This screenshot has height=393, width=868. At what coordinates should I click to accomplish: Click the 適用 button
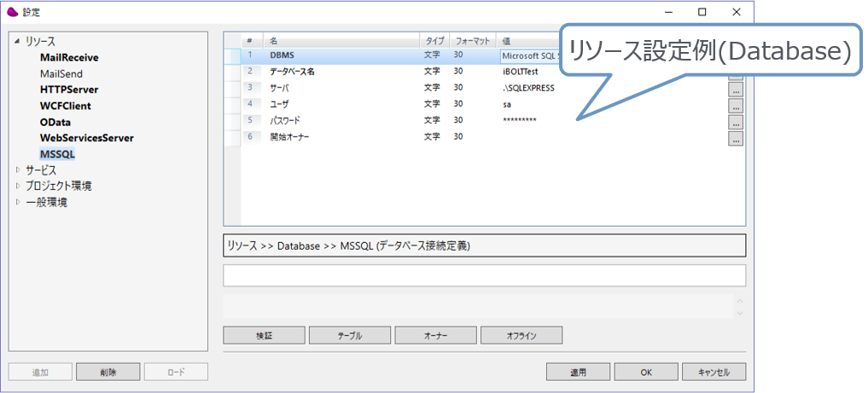(x=578, y=372)
